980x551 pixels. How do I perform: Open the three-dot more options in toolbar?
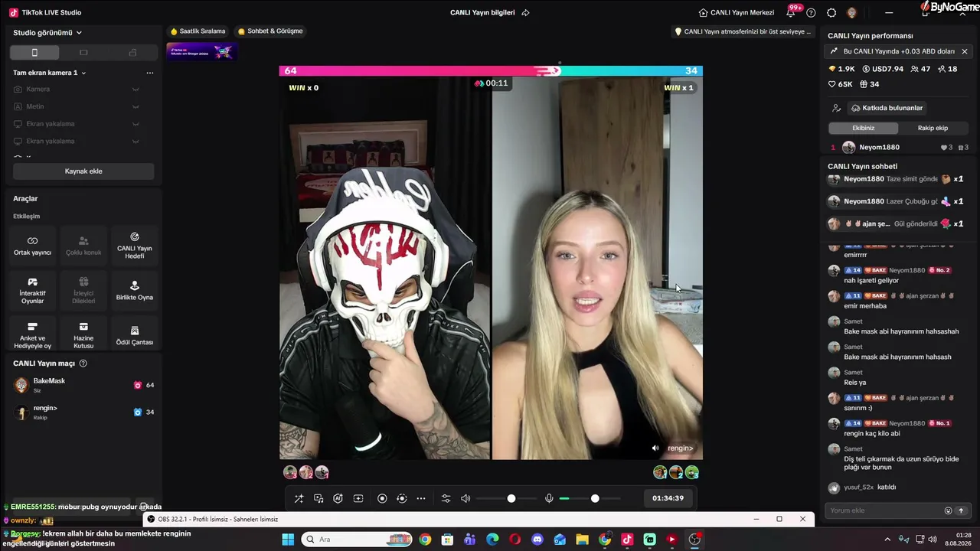click(x=421, y=498)
